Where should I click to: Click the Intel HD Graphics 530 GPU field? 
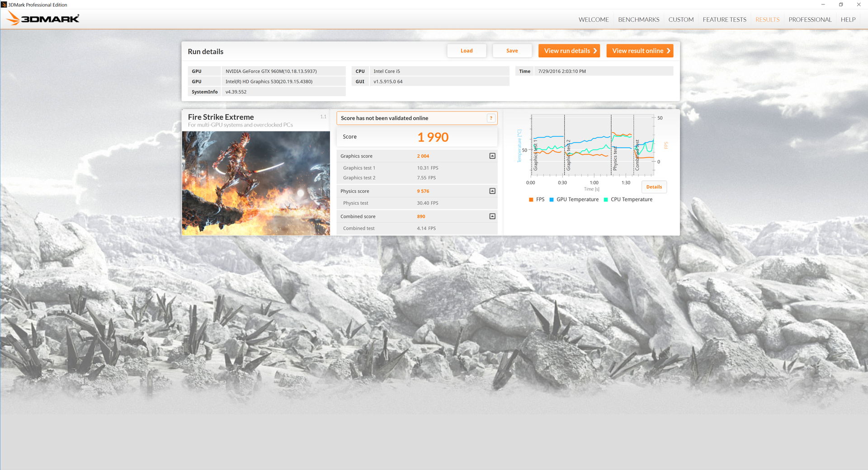pos(283,81)
